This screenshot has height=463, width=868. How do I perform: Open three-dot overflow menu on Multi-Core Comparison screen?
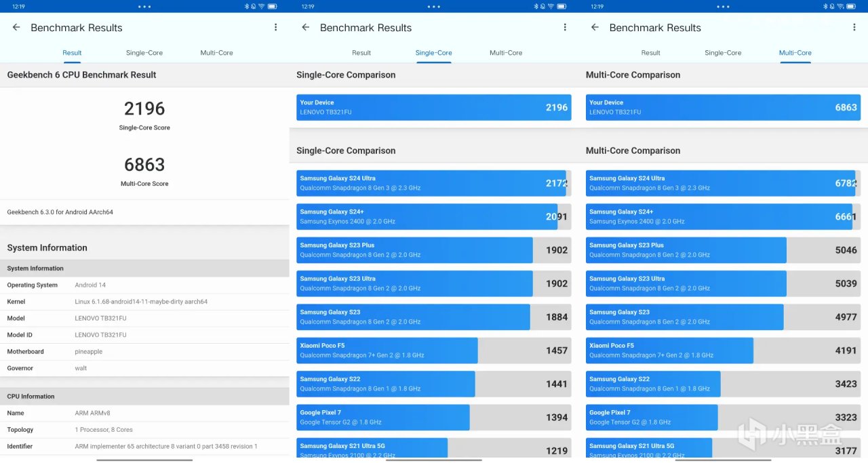[854, 28]
